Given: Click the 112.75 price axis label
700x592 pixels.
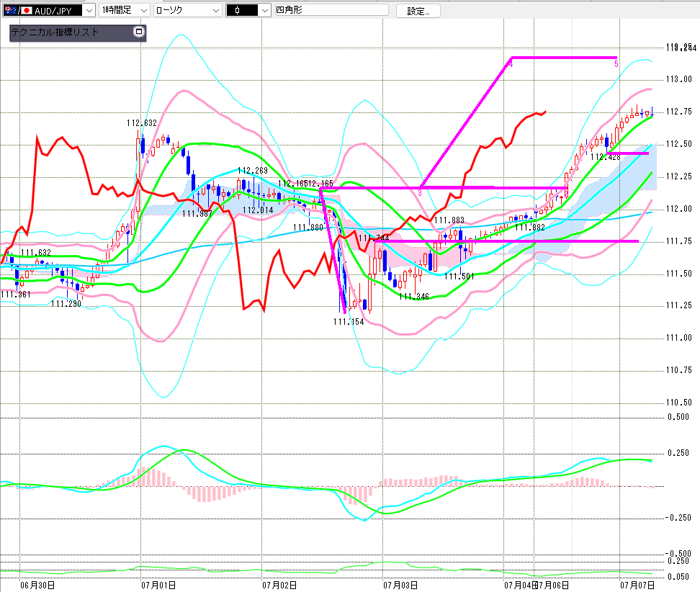Looking at the screenshot, I should click(x=678, y=112).
